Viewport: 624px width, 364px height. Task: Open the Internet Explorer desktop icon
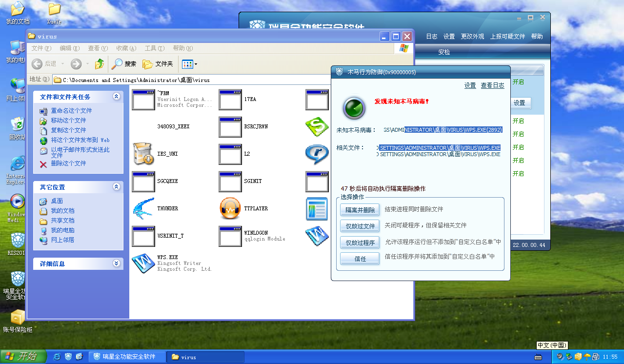pos(18,170)
